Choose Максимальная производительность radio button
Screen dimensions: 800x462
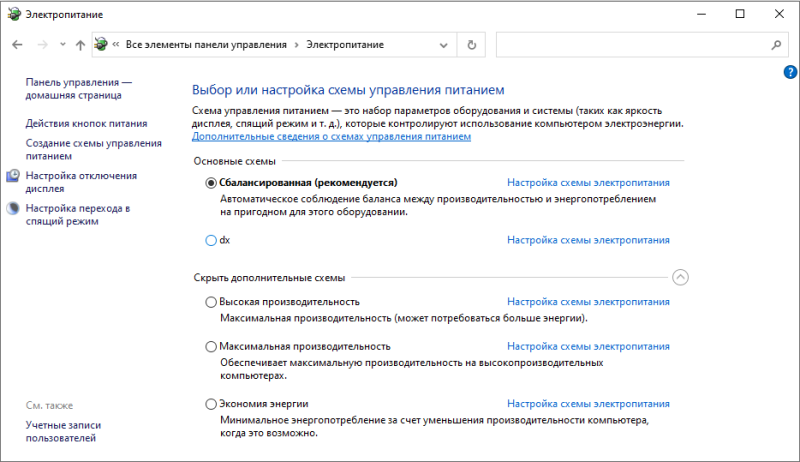click(211, 346)
